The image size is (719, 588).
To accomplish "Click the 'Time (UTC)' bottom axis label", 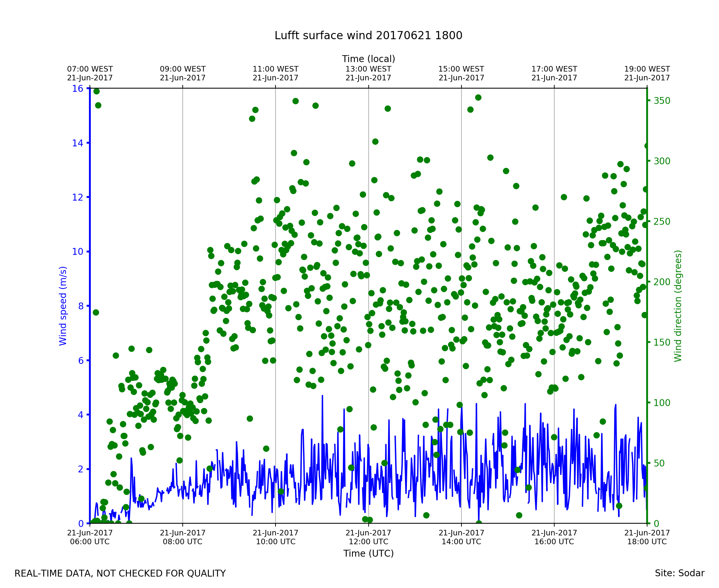I will pos(368,553).
